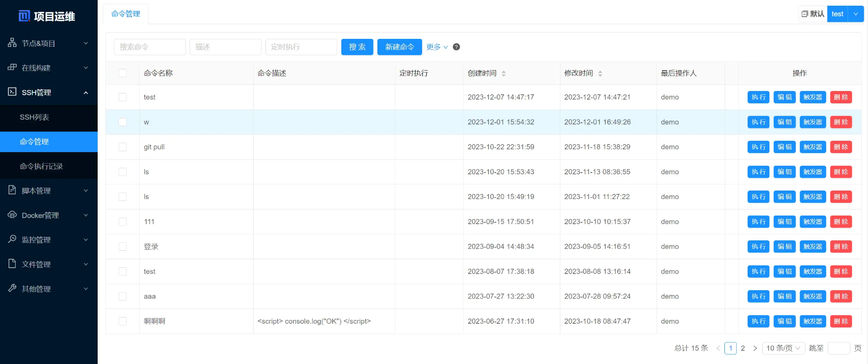Check the row created 2023-12-07 14:47:17

(123, 97)
